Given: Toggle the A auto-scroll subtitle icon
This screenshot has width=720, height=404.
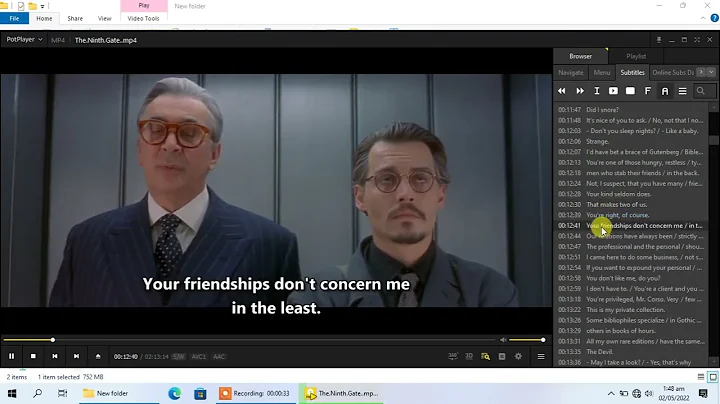Looking at the screenshot, I should [x=665, y=91].
